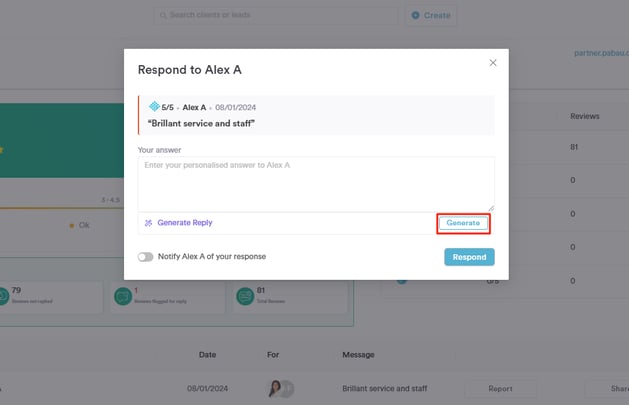Click the Message column header

point(358,355)
